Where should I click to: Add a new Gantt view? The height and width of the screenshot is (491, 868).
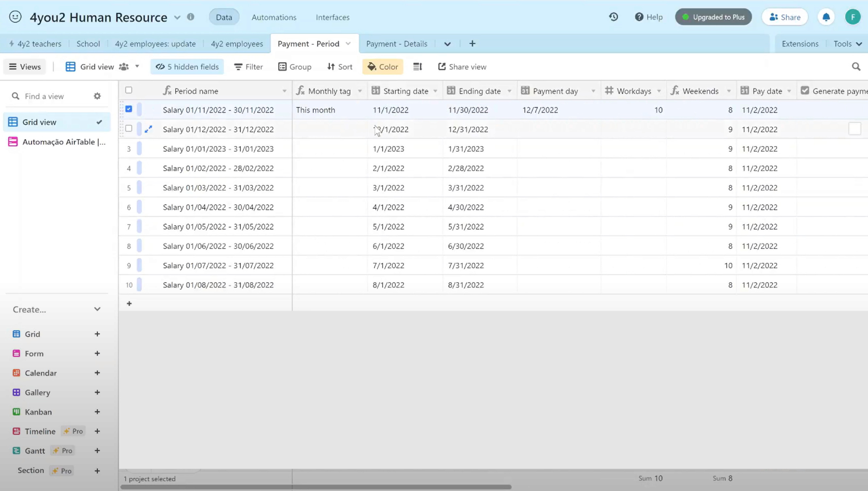tap(97, 451)
